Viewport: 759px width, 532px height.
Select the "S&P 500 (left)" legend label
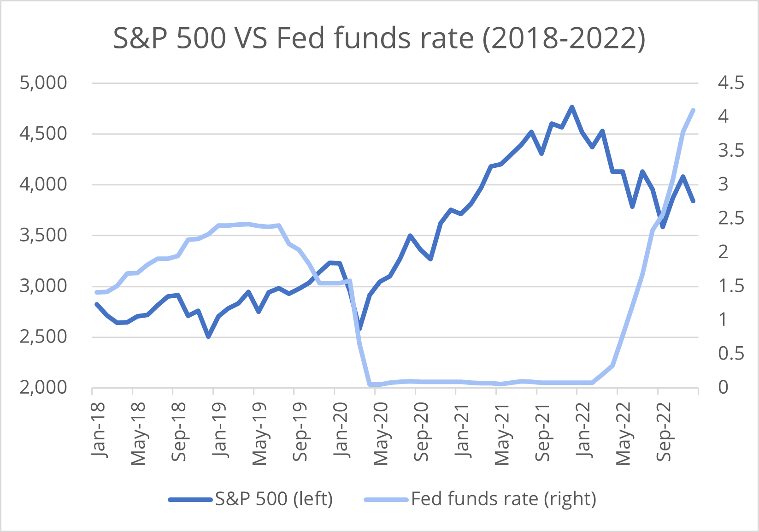274,499
